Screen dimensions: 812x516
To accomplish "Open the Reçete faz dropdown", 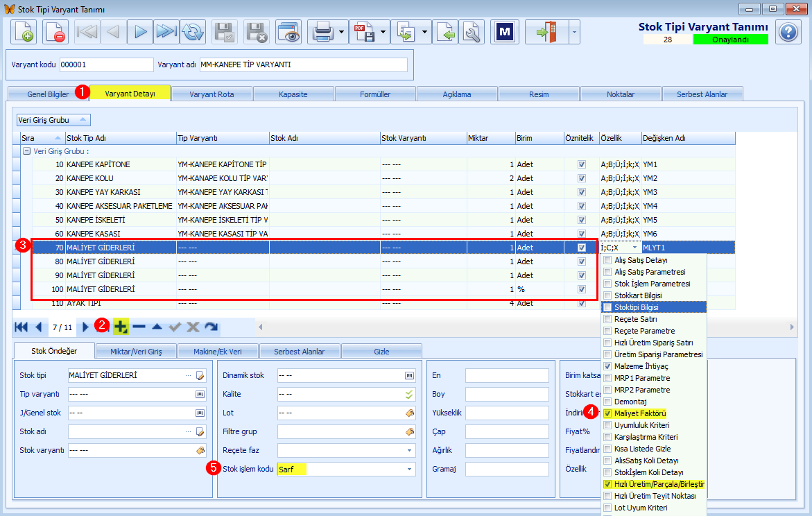I will point(409,451).
